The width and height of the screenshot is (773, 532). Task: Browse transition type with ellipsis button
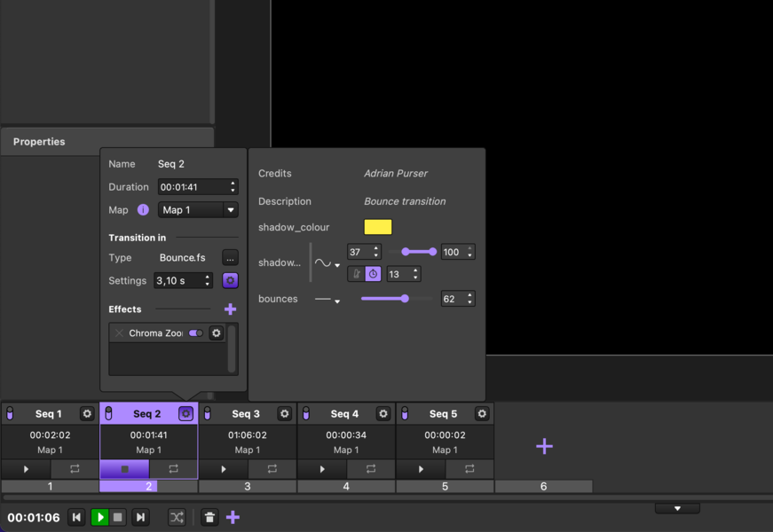click(x=230, y=258)
